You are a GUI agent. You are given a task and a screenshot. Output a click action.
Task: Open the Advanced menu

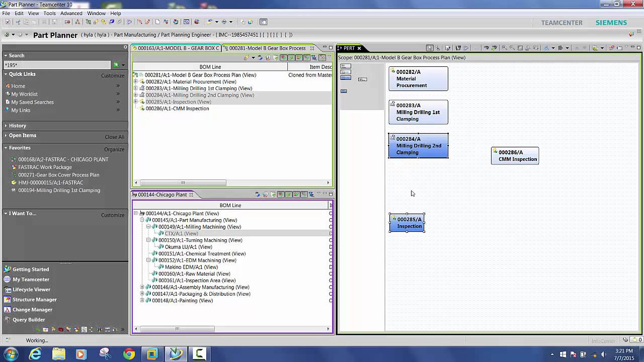tap(71, 13)
